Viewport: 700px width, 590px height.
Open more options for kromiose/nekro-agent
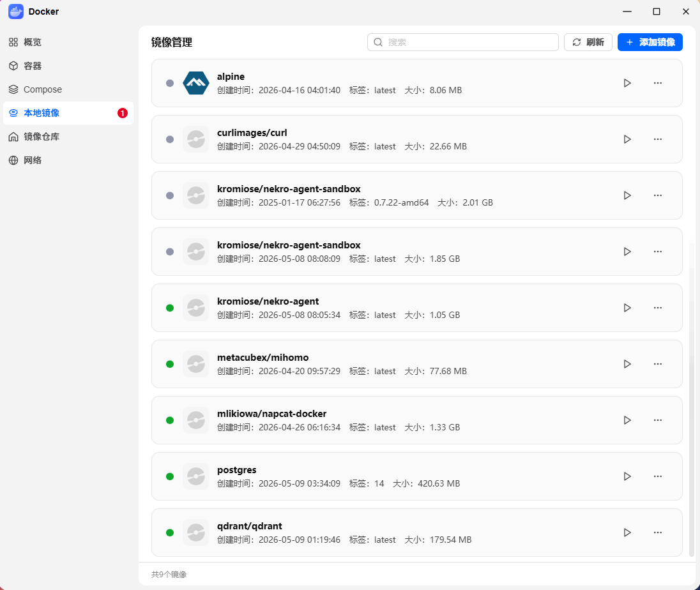point(658,308)
